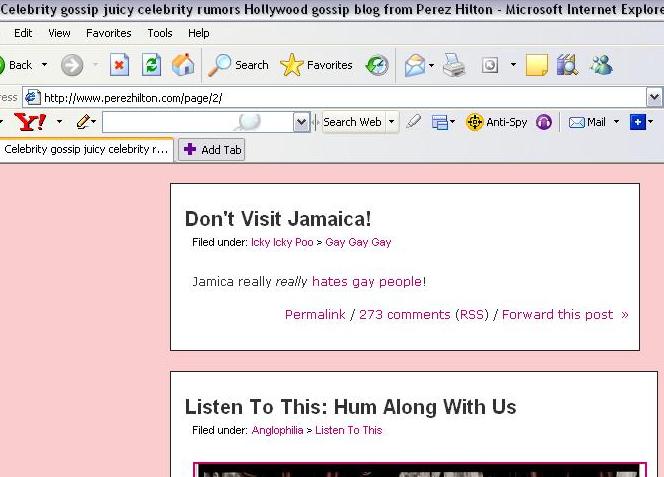This screenshot has height=477, width=664.
Task: Expand the Search Web dropdown arrow
Action: coord(392,122)
